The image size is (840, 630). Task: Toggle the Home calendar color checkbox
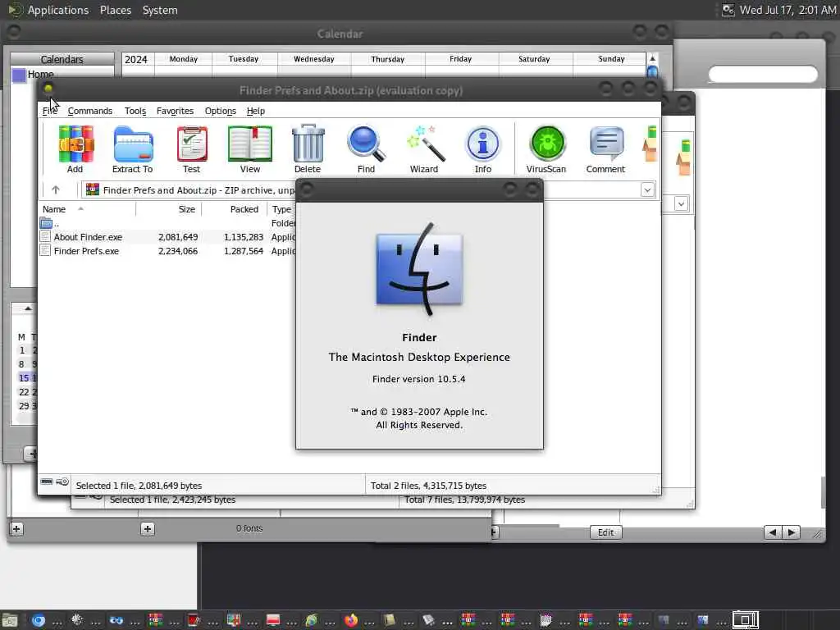pos(19,75)
